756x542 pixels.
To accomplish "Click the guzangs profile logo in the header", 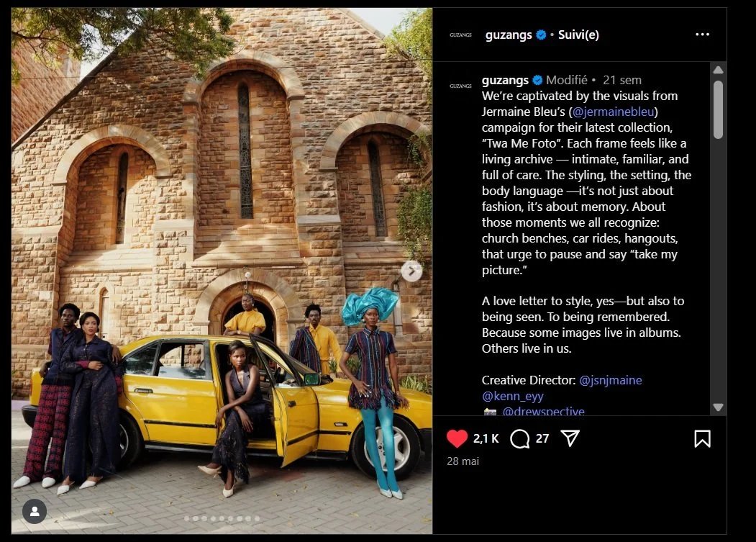I will click(460, 35).
